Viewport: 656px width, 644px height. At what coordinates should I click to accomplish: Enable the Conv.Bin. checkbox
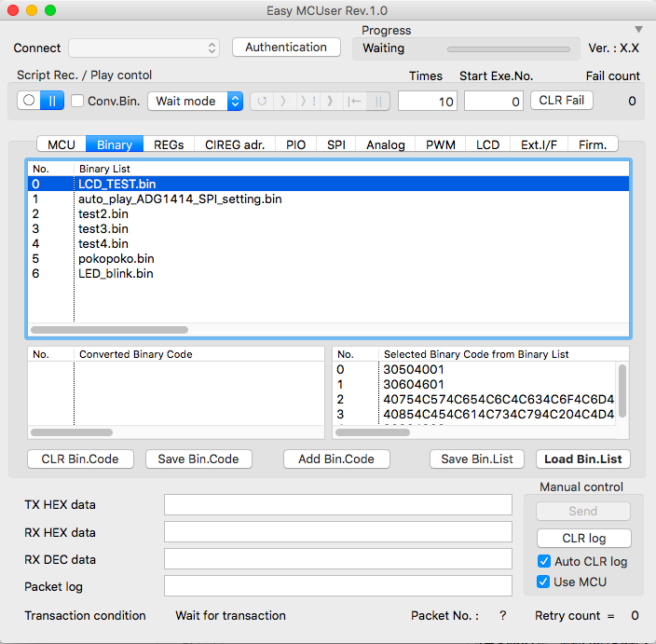pos(77,101)
